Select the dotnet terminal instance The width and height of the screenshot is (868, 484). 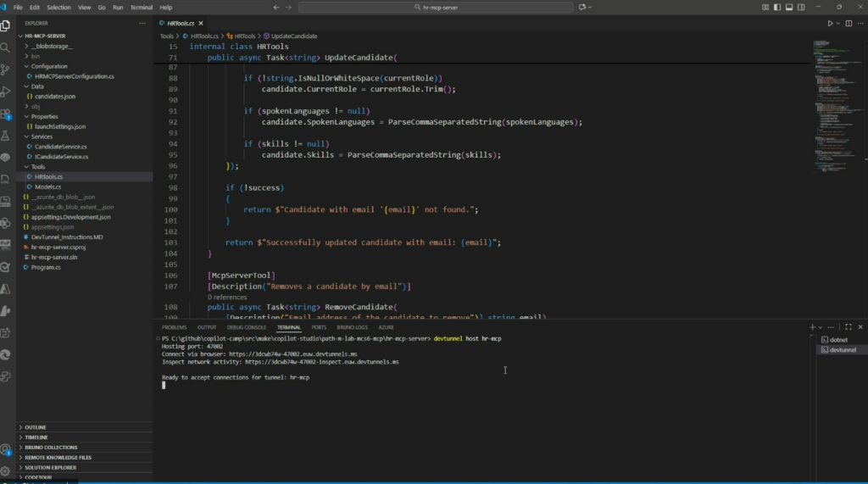(838, 339)
